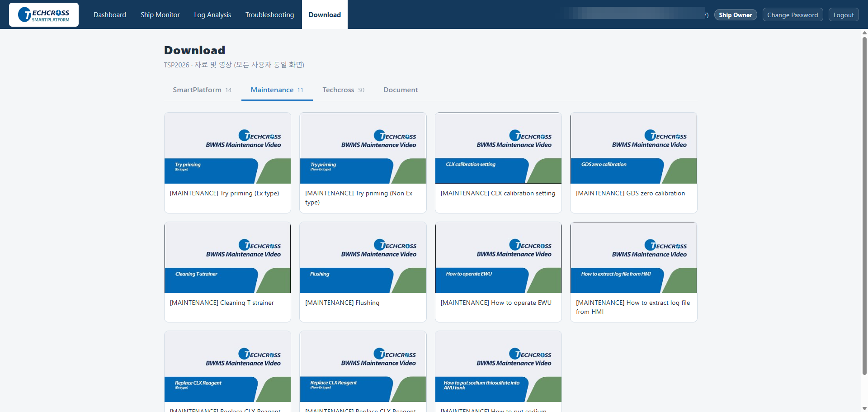Viewport: 868px width, 412px height.
Task: Click '[MAINTENANCE] How to operate EWU' title
Action: point(496,303)
